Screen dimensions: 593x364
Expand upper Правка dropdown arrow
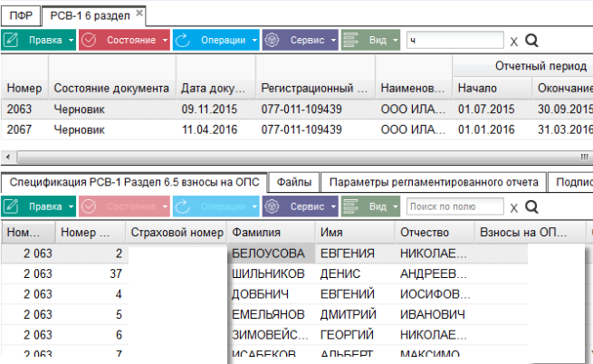[72, 40]
